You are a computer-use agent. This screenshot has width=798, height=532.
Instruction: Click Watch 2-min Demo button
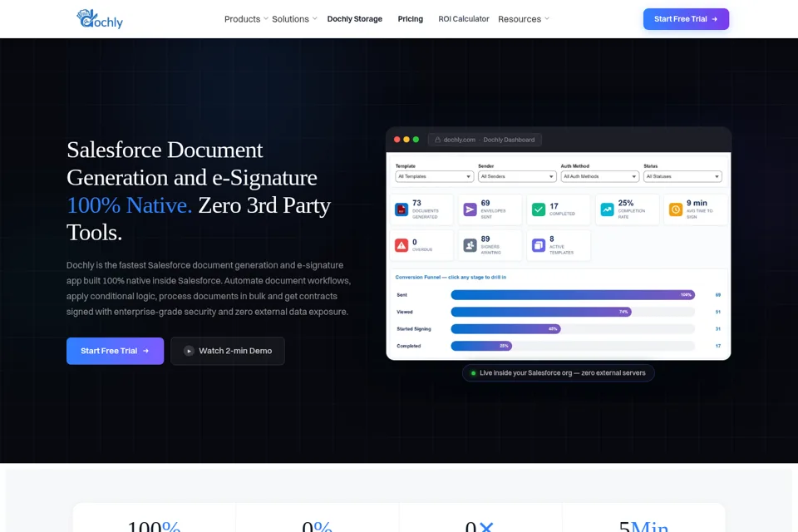(x=228, y=351)
